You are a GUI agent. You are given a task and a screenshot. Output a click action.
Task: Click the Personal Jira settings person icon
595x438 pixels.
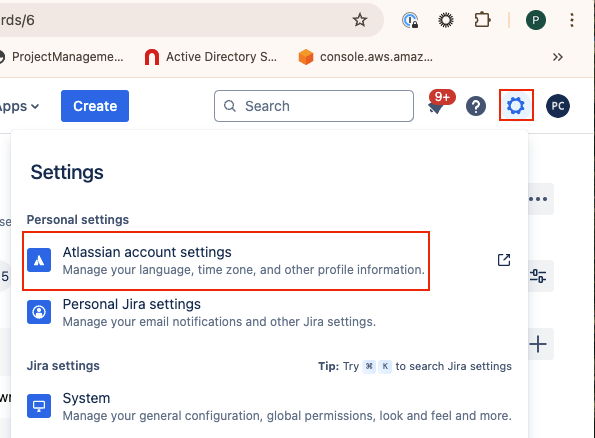39,312
